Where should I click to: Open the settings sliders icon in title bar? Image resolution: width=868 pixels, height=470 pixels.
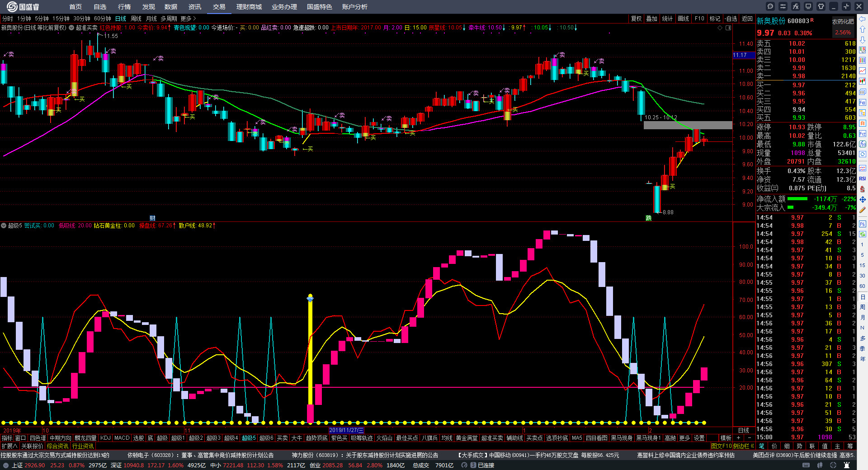tap(783, 6)
